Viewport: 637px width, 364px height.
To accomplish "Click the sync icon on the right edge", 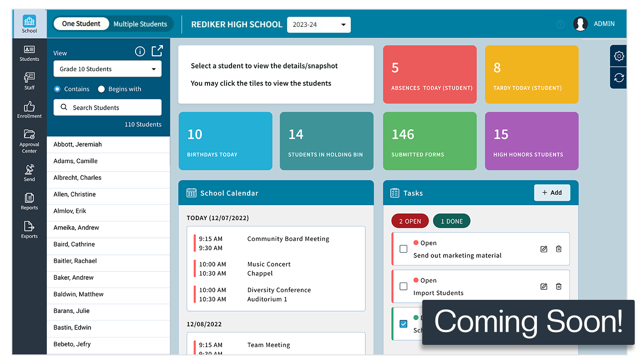I will 618,77.
